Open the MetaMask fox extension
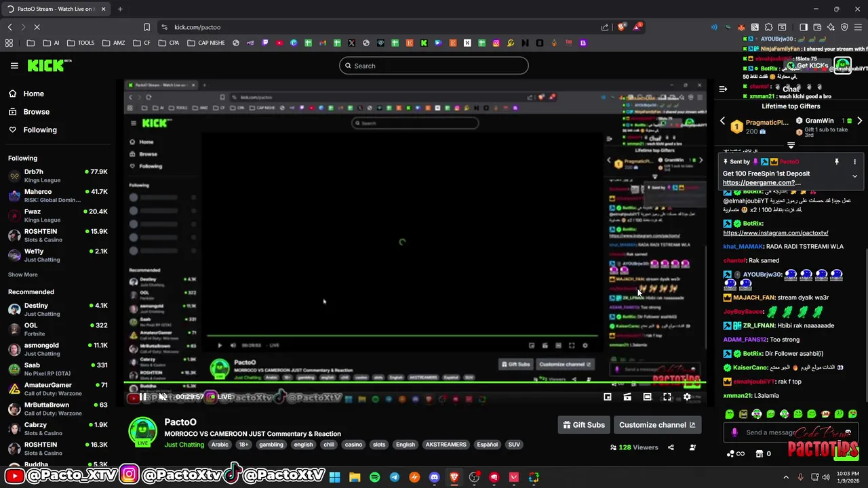This screenshot has width=868, height=488. (x=741, y=27)
